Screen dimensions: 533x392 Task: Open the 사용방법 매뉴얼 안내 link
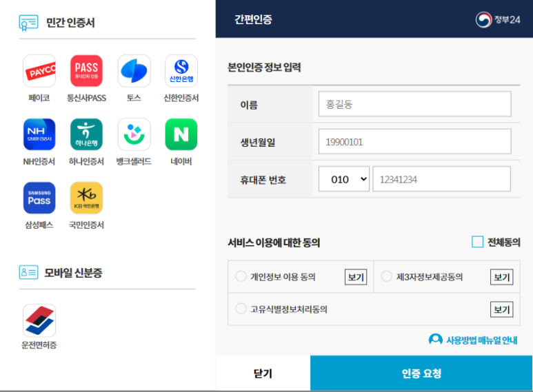coord(482,340)
